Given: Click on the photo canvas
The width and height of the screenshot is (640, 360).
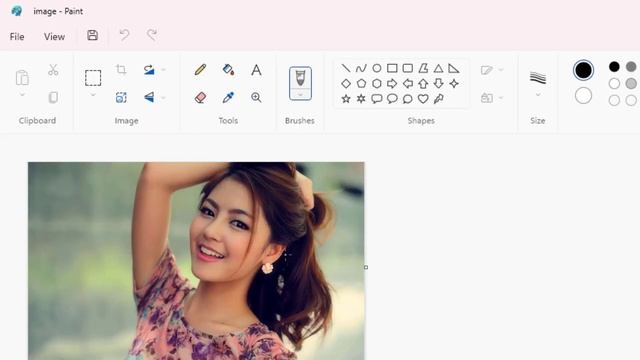Looking at the screenshot, I should (196, 261).
